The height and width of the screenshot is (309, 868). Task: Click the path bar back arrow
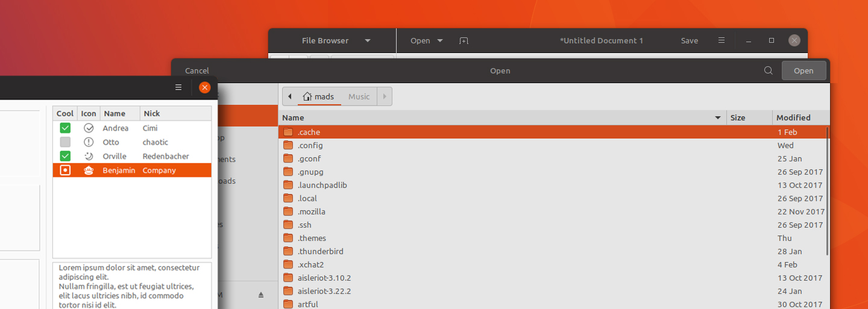(290, 96)
